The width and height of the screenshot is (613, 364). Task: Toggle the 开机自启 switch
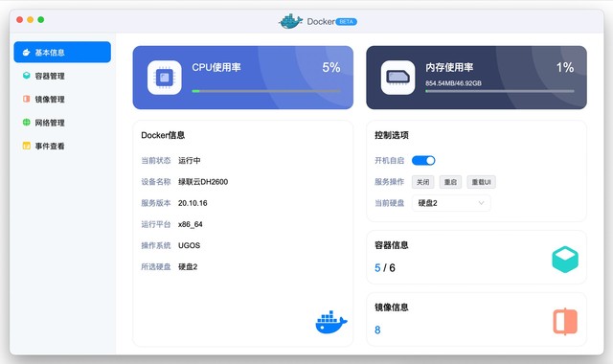pos(423,160)
